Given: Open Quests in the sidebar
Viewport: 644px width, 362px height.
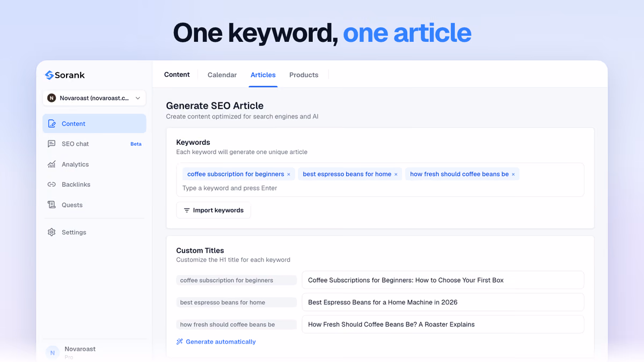Looking at the screenshot, I should point(94,205).
